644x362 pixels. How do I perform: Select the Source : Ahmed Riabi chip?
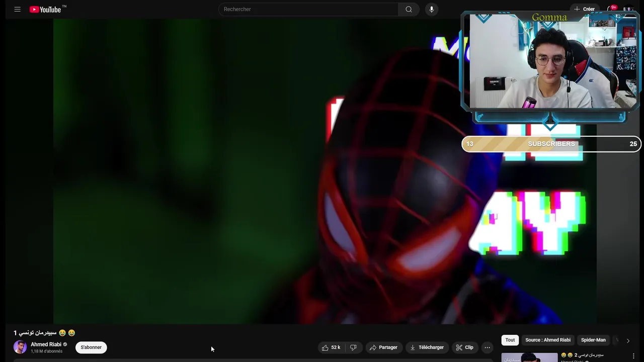click(x=548, y=340)
